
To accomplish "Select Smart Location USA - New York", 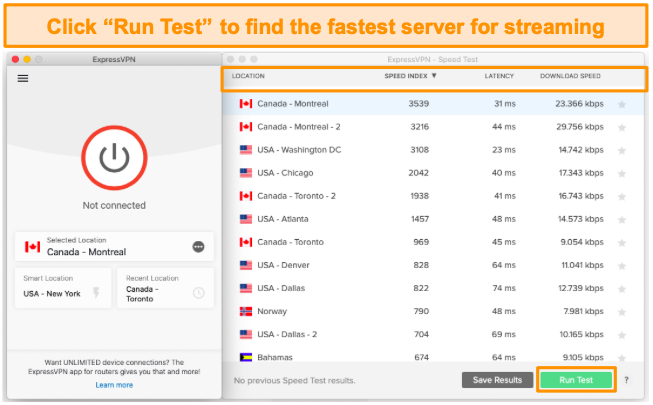I will click(63, 288).
